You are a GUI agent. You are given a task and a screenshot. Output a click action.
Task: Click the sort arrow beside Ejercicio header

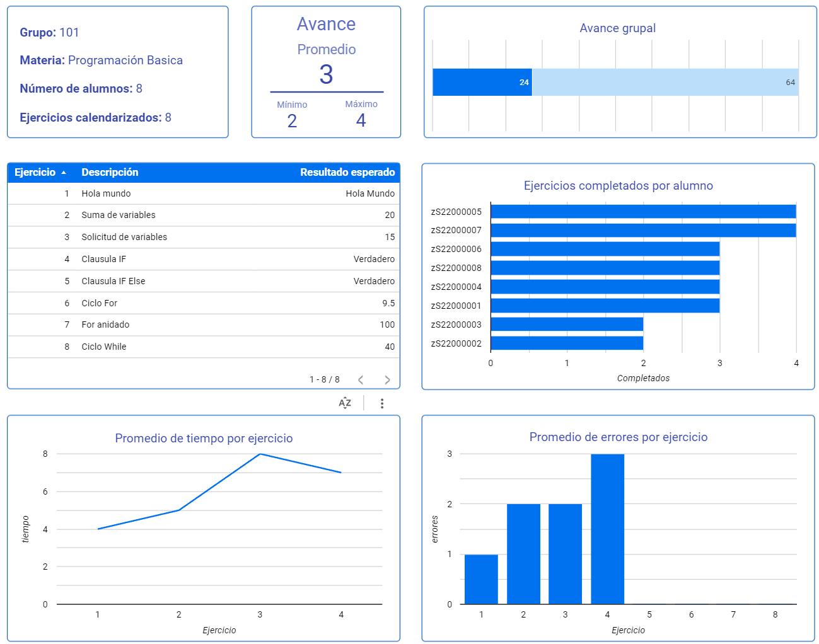64,173
